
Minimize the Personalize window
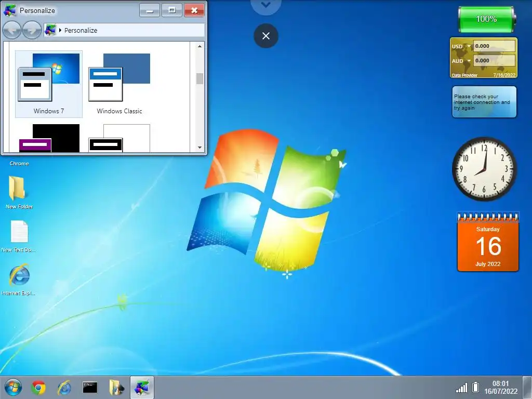pos(150,10)
